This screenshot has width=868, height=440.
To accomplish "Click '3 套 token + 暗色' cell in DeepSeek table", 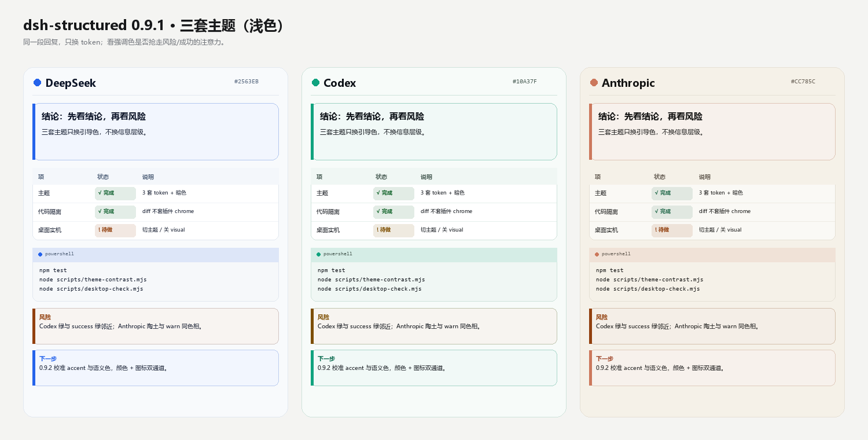I will pyautogui.click(x=164, y=193).
